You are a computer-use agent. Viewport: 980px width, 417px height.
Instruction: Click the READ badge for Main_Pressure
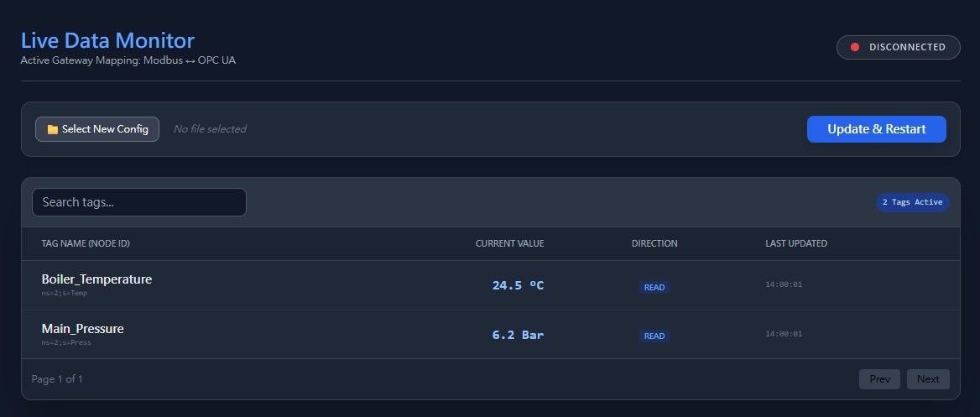click(x=654, y=336)
